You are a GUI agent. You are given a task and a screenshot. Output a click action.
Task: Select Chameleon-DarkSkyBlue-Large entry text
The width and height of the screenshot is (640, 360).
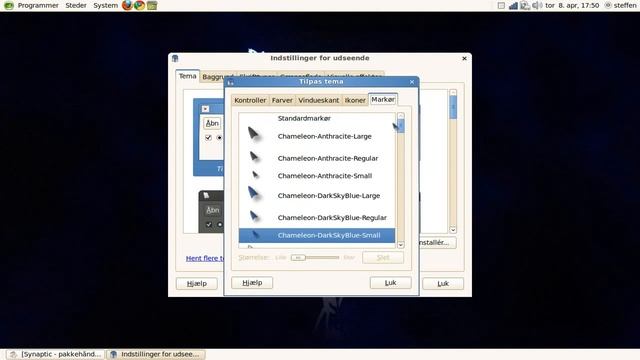(329, 196)
